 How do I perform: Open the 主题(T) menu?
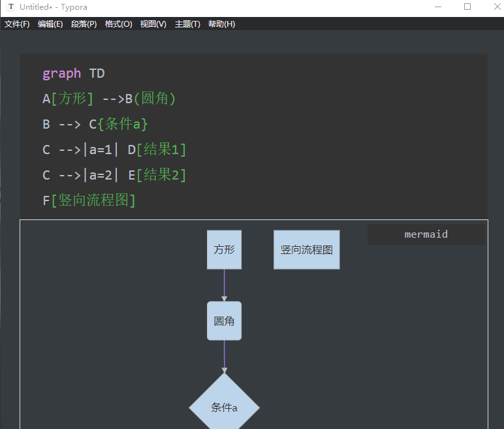point(187,24)
